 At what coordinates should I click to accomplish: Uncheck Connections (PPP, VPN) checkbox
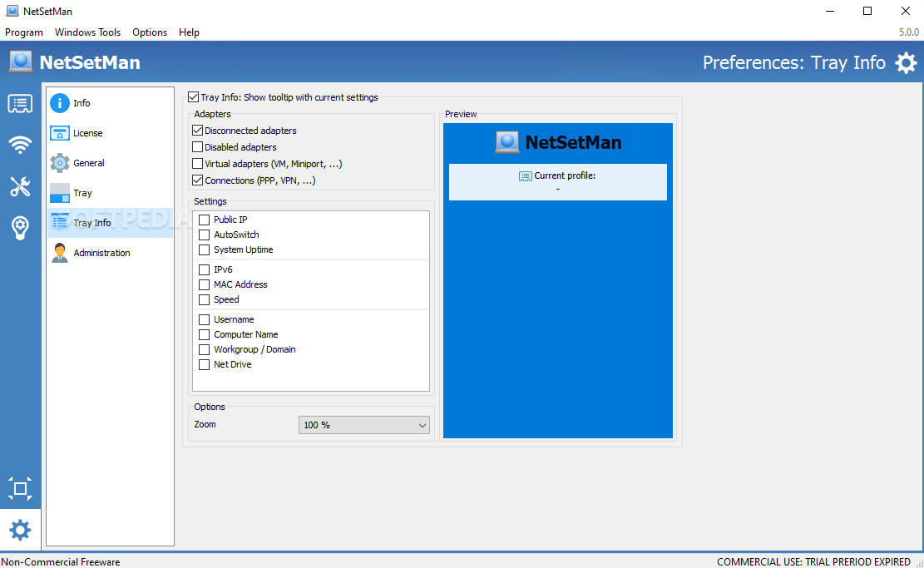(198, 180)
